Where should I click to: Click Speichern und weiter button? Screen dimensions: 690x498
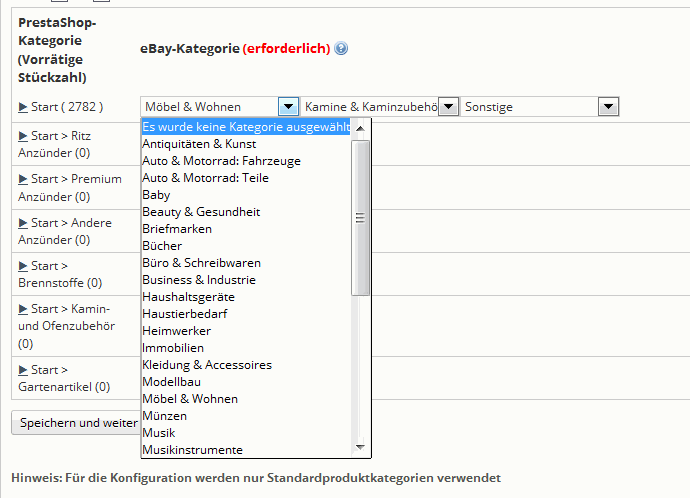(77, 423)
